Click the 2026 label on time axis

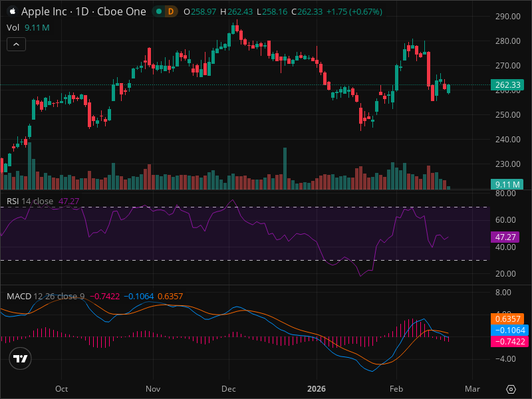point(317,389)
